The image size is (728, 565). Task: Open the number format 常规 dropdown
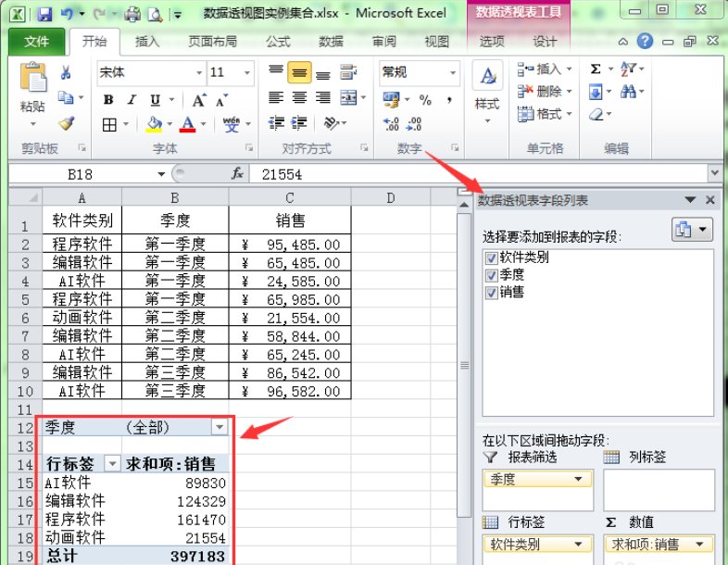coord(453,72)
